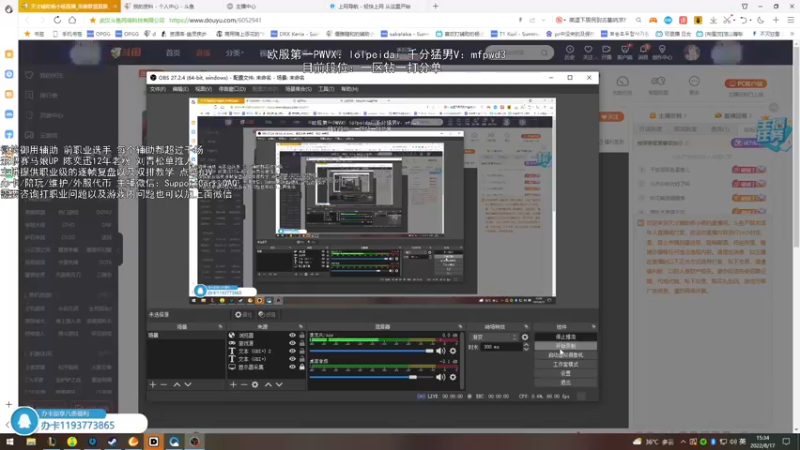
Task: Open the notification center in system tray
Action: tap(786, 442)
